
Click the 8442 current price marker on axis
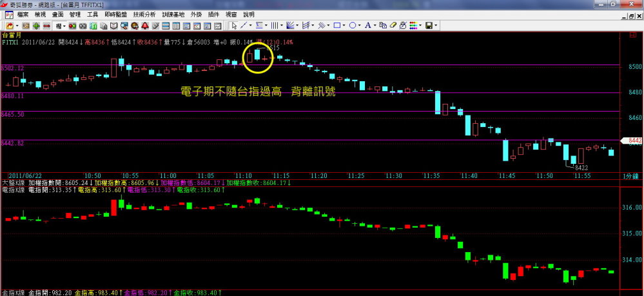[x=634, y=140]
